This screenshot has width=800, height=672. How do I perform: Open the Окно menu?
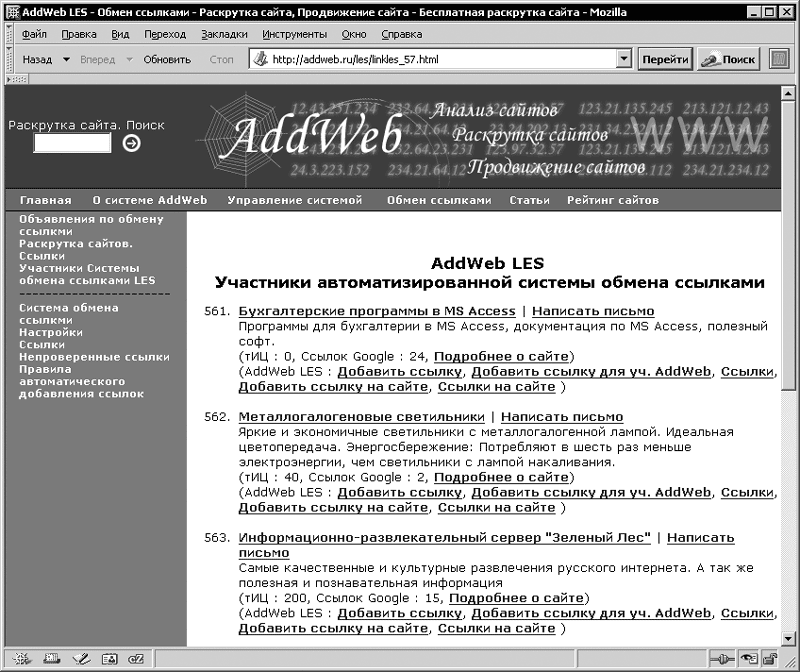[x=354, y=34]
